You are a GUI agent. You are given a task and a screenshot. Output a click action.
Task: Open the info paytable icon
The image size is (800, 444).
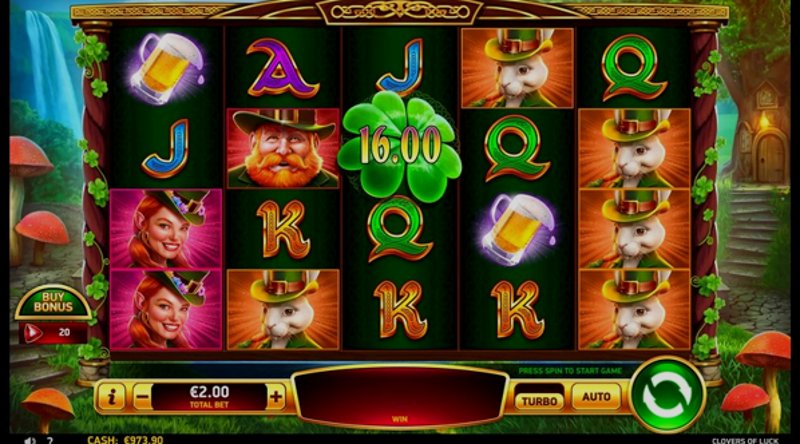tap(112, 397)
